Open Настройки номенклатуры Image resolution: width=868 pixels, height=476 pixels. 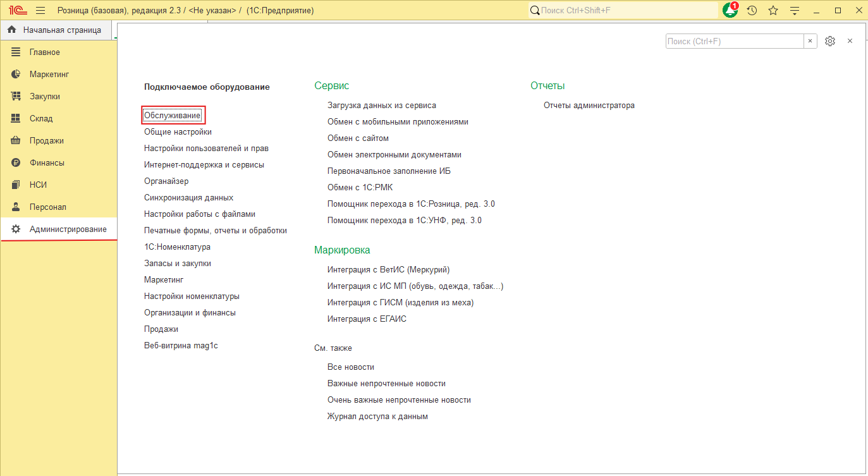192,296
